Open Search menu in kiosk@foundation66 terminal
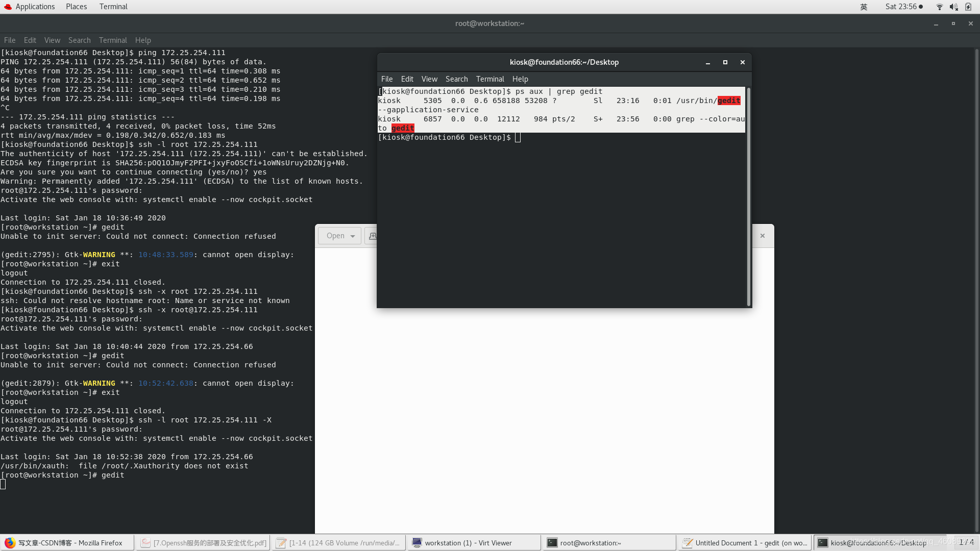Image resolution: width=980 pixels, height=551 pixels. click(457, 79)
